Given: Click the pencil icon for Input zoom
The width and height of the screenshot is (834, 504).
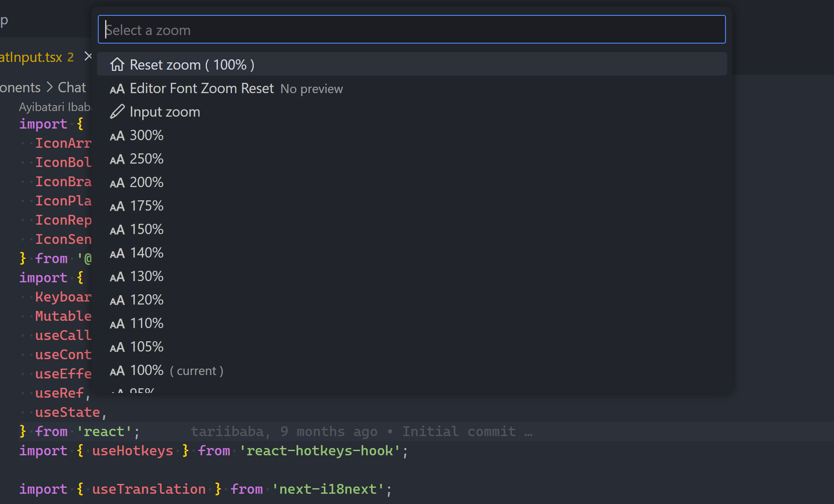Looking at the screenshot, I should [x=117, y=112].
